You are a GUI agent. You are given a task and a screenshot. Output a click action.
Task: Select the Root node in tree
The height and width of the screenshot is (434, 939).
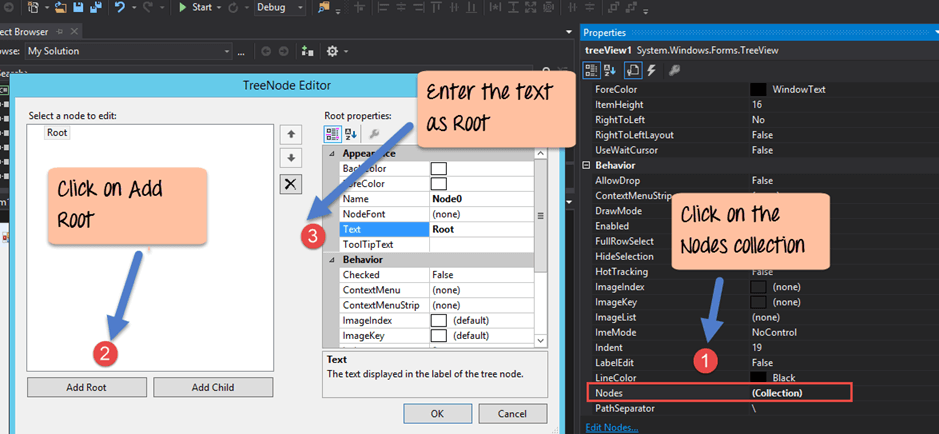click(57, 132)
